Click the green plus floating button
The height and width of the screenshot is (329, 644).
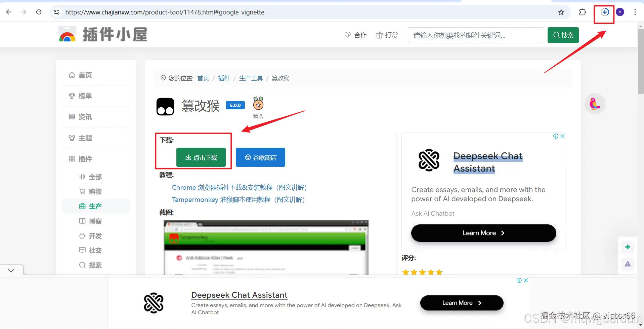[x=628, y=247]
